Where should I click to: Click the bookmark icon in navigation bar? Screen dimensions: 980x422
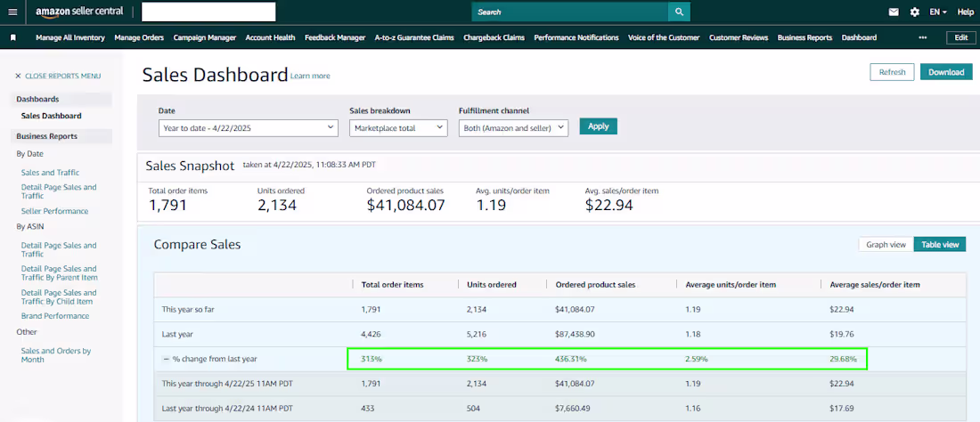[x=13, y=37]
